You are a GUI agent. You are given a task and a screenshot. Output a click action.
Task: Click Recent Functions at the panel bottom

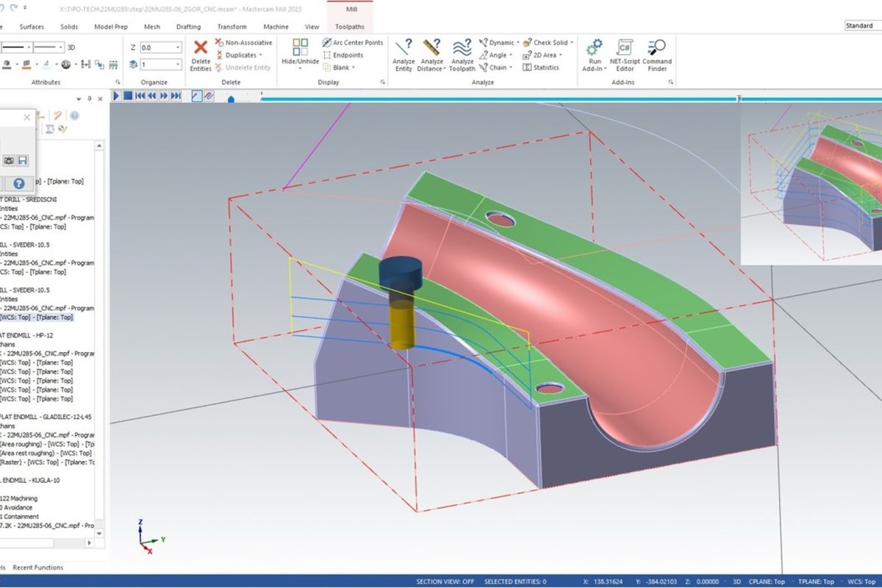[37, 567]
